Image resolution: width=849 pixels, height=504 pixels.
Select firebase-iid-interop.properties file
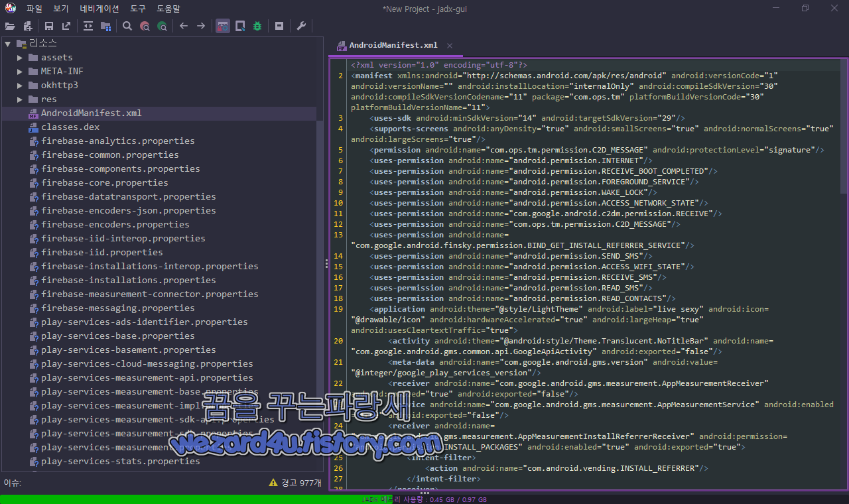point(123,239)
